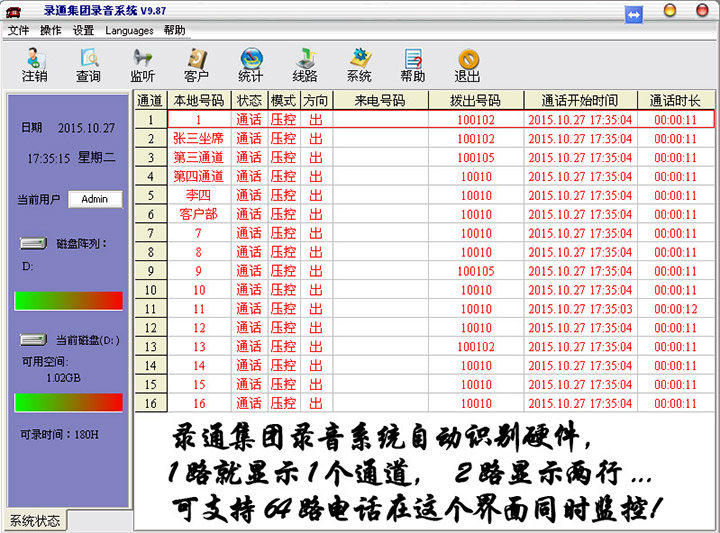Click dialed number 100105 in channel 3 row
The width and height of the screenshot is (720, 533).
476,157
